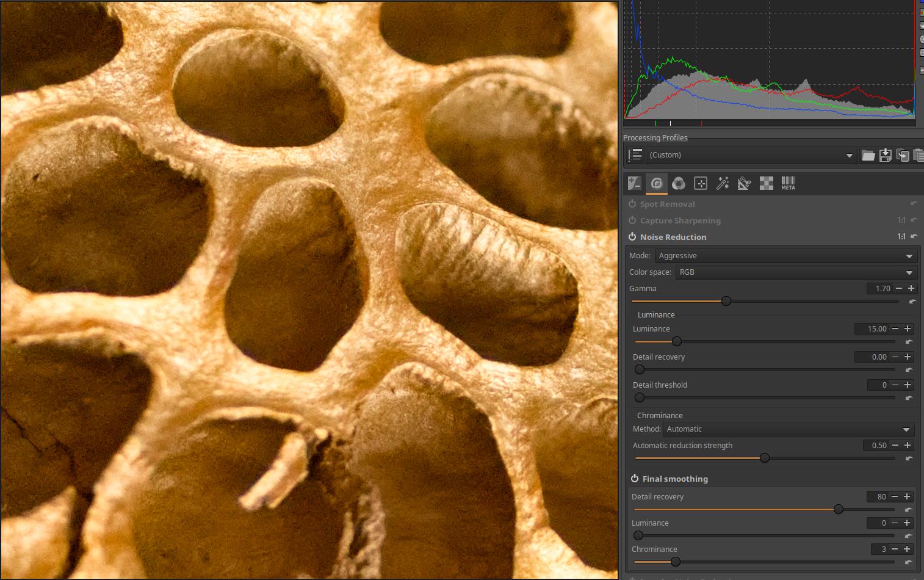This screenshot has height=580, width=924.
Task: Toggle Noise Reduction power button
Action: pyautogui.click(x=632, y=237)
